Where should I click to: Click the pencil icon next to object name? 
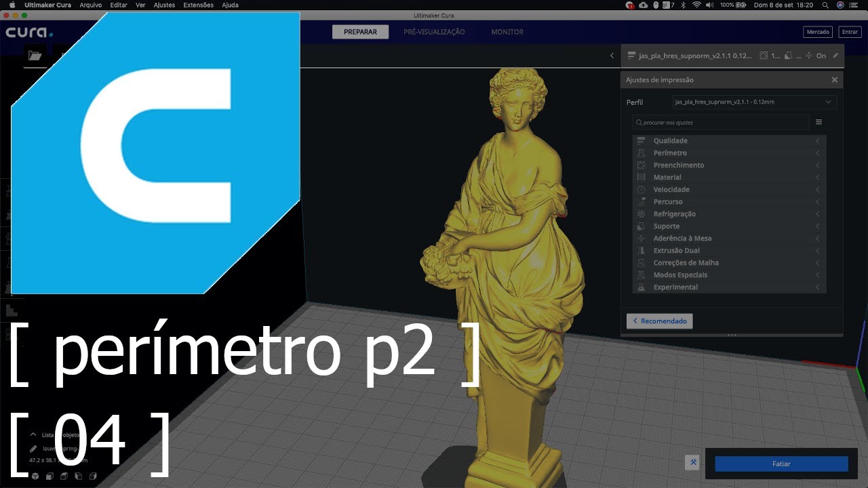pos(33,449)
